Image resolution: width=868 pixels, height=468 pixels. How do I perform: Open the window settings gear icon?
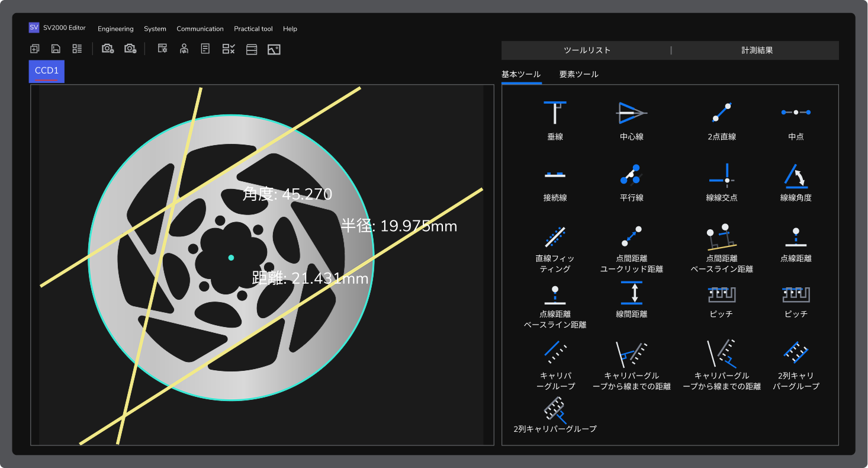[162, 49]
